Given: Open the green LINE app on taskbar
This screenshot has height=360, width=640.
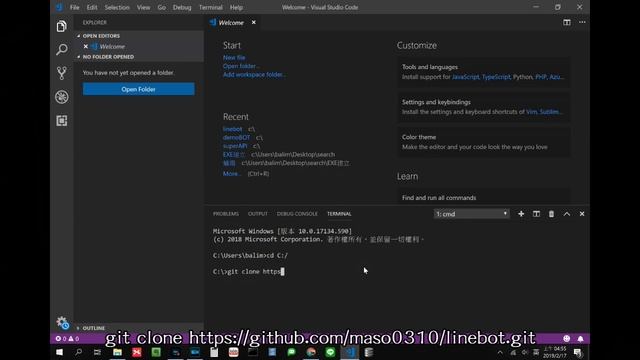Looking at the screenshot, I should pyautogui.click(x=330, y=352).
